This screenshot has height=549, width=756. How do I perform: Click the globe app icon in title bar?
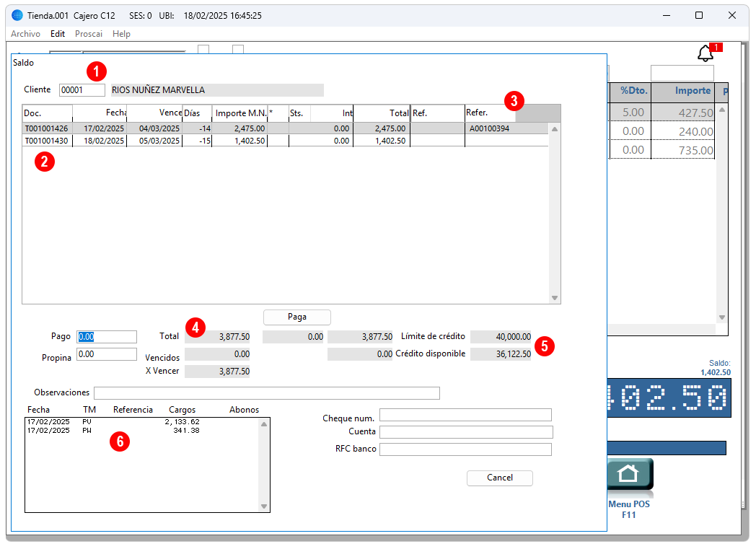coord(17,15)
